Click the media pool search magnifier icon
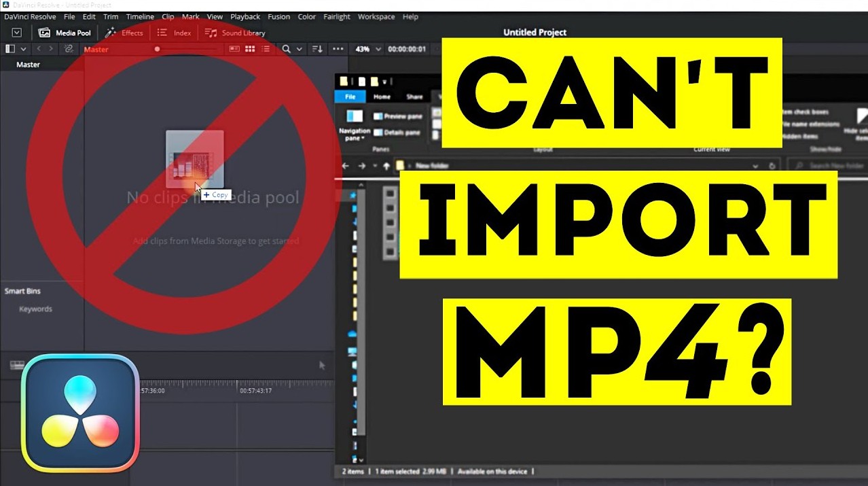Viewport: 868px width, 486px height. point(287,49)
